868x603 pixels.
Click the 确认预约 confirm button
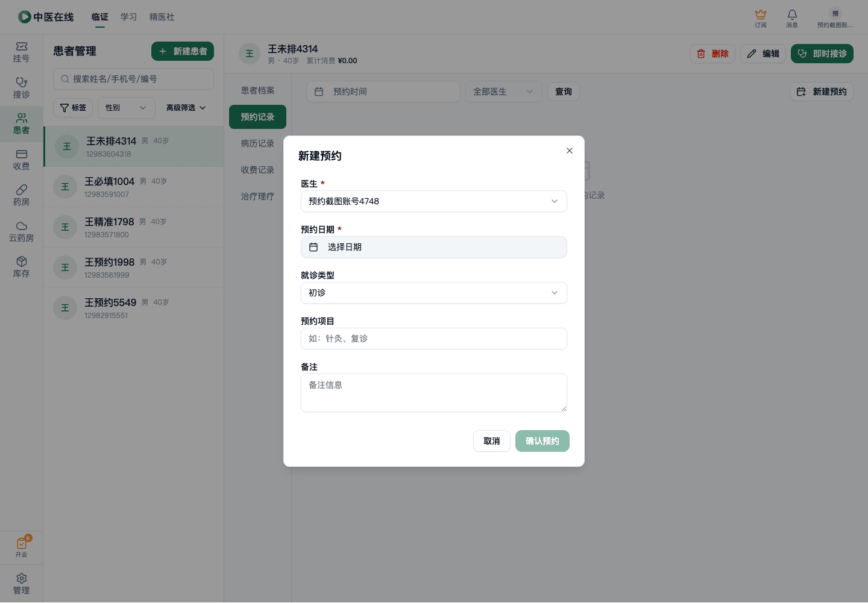[x=542, y=441]
